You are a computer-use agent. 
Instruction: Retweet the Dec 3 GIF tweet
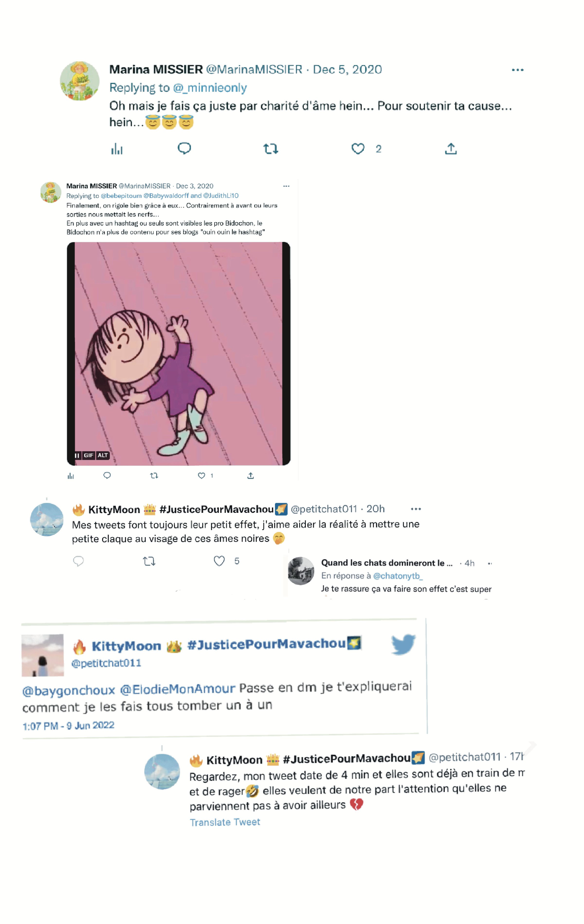[x=154, y=476]
